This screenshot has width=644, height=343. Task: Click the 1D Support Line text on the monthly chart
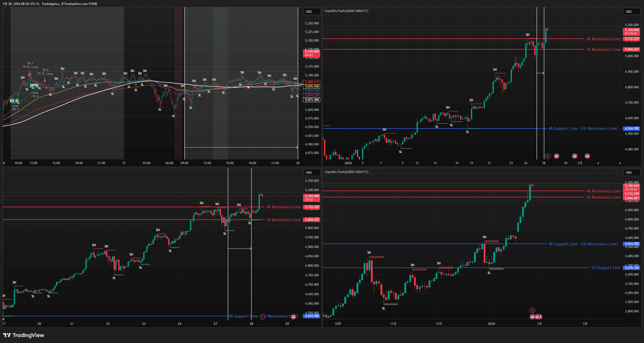pos(606,267)
